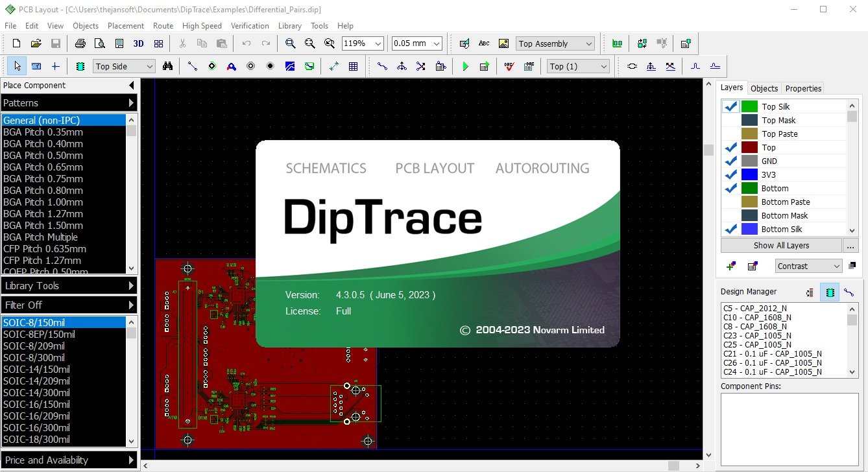The width and height of the screenshot is (868, 472).
Task: Select the copper pour tool
Action: 290,66
